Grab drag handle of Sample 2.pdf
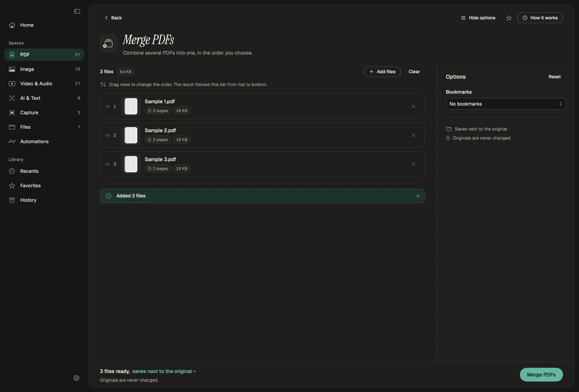The height and width of the screenshot is (392, 579). pyautogui.click(x=107, y=135)
